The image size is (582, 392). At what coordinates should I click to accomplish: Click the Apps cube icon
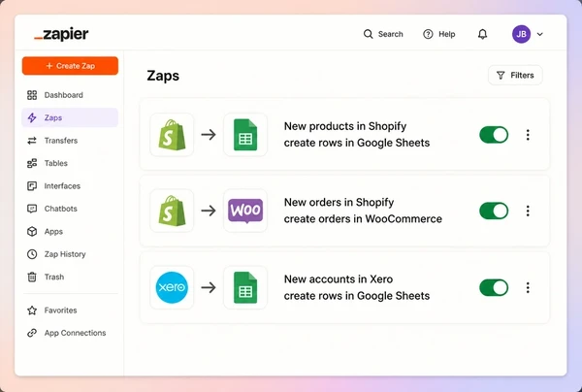pyautogui.click(x=32, y=232)
